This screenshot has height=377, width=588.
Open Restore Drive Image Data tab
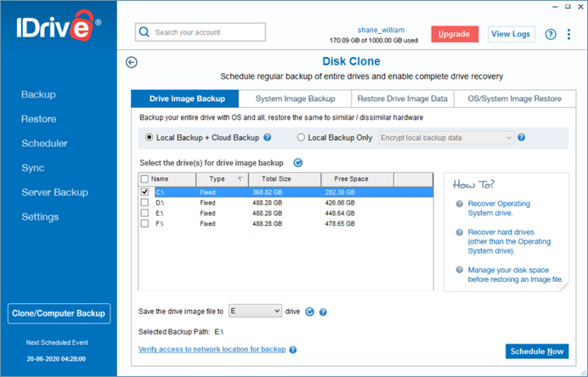pyautogui.click(x=403, y=98)
